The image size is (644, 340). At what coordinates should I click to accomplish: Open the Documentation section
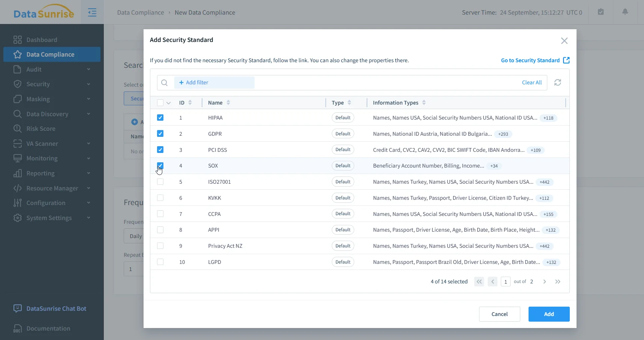click(48, 328)
